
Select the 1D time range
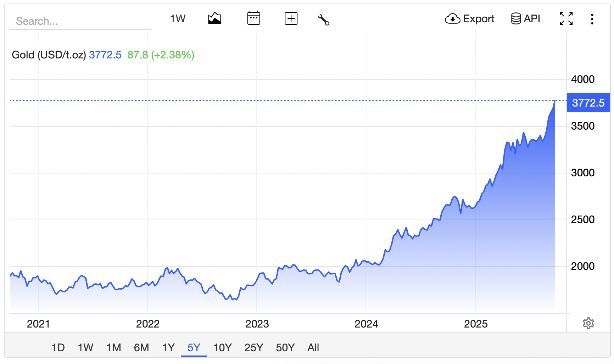pos(58,348)
